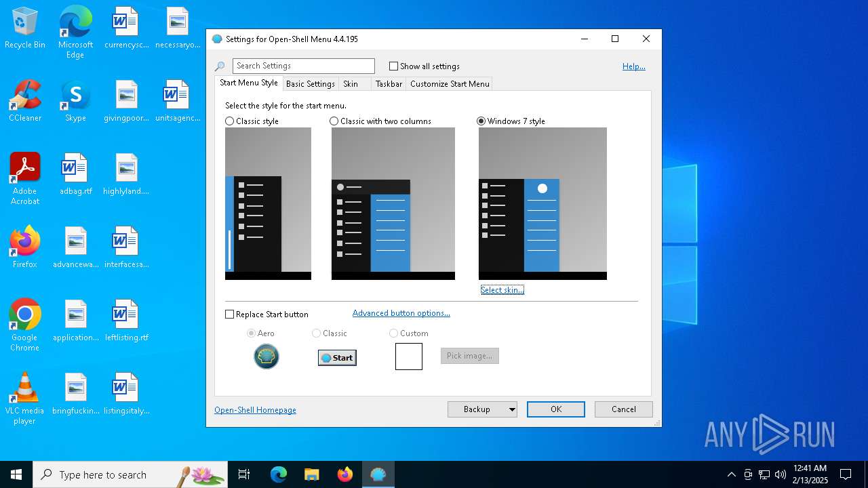Open Edge from the taskbar
868x488 pixels.
(x=279, y=474)
